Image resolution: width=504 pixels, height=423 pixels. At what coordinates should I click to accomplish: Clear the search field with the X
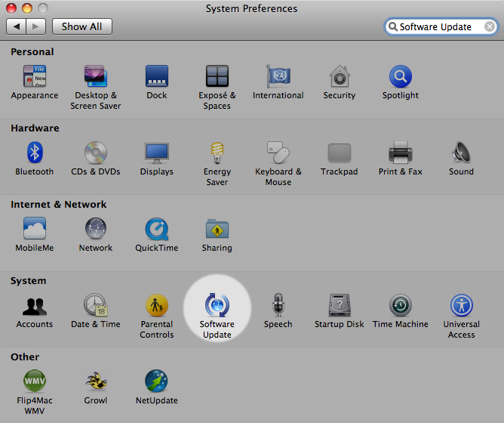point(490,26)
